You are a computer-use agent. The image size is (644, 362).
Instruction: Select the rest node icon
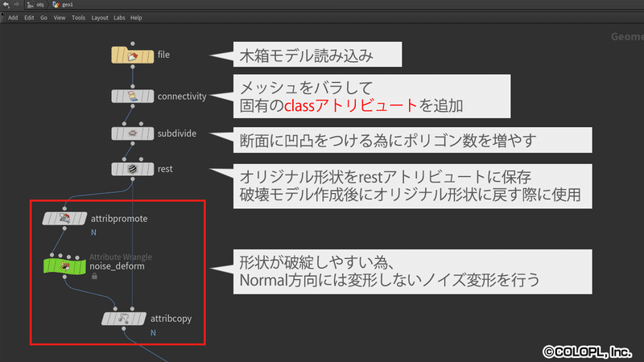point(132,169)
